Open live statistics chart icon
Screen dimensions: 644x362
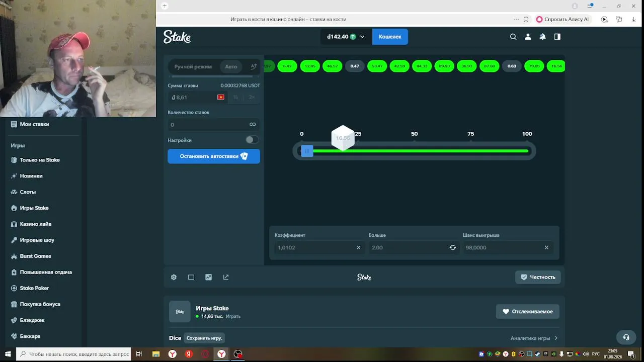tap(208, 277)
